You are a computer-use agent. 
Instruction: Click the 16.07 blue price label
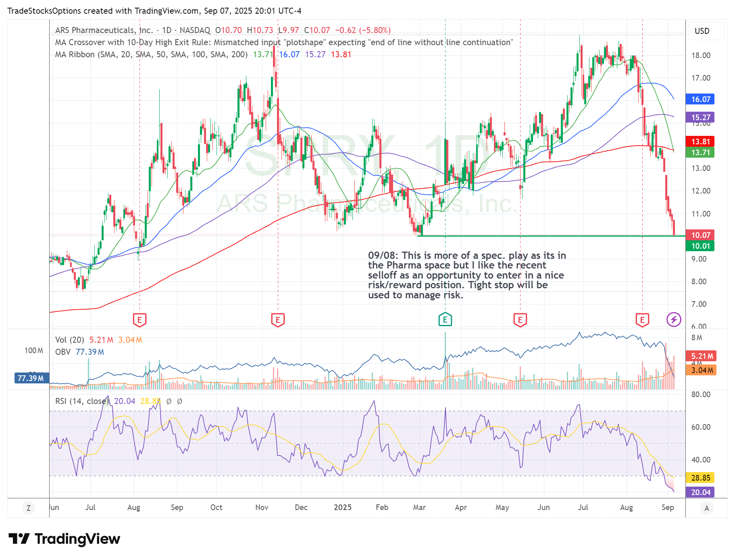pos(700,99)
